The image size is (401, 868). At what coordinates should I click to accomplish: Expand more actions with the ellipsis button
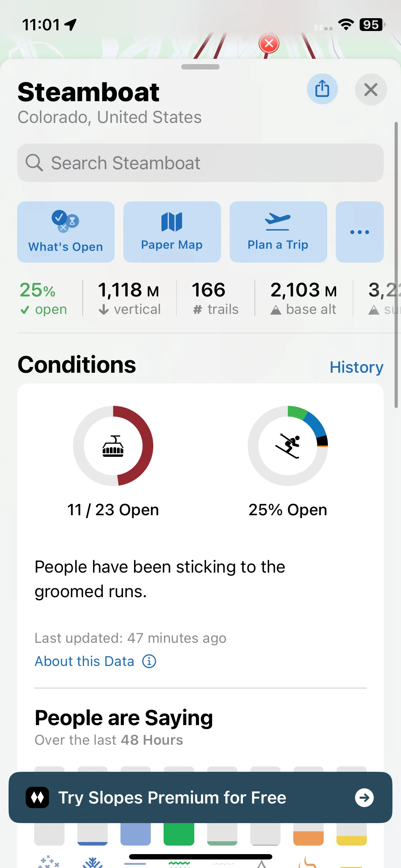(359, 232)
